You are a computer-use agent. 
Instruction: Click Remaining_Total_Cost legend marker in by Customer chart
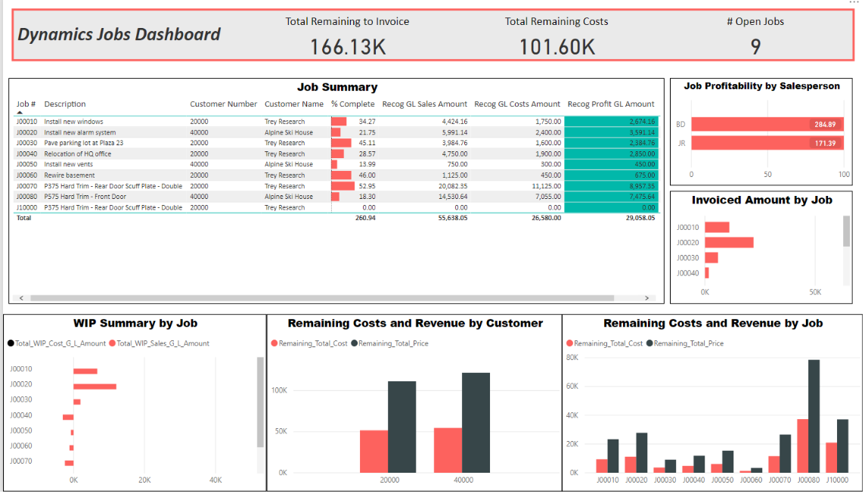tap(274, 343)
